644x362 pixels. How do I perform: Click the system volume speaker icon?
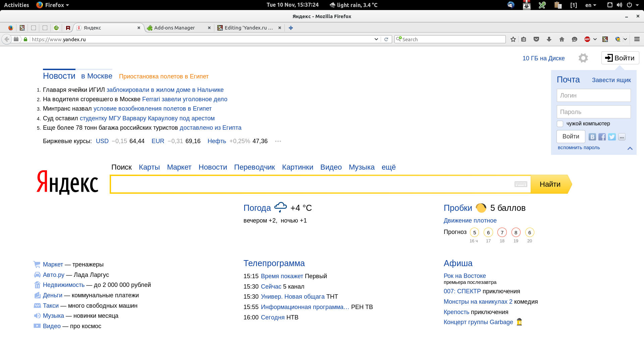point(619,5)
